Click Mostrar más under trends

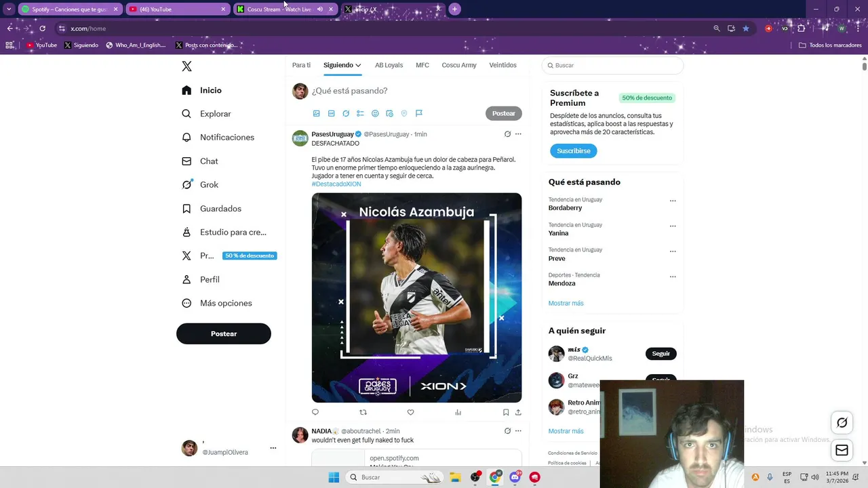(566, 303)
